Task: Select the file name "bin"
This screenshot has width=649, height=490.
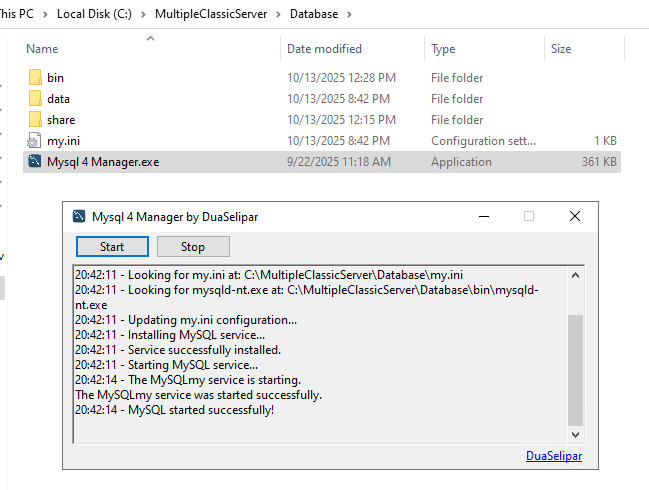Action: [x=55, y=78]
